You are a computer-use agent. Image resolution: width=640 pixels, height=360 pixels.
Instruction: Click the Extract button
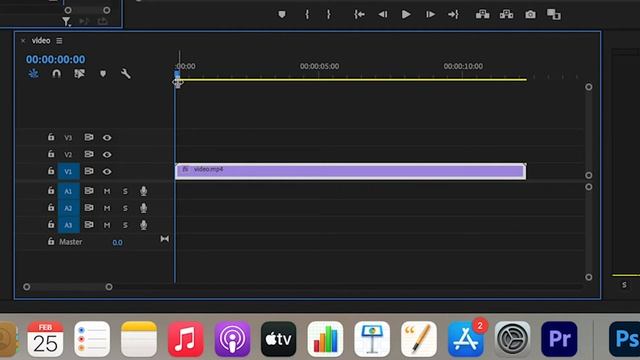click(507, 15)
